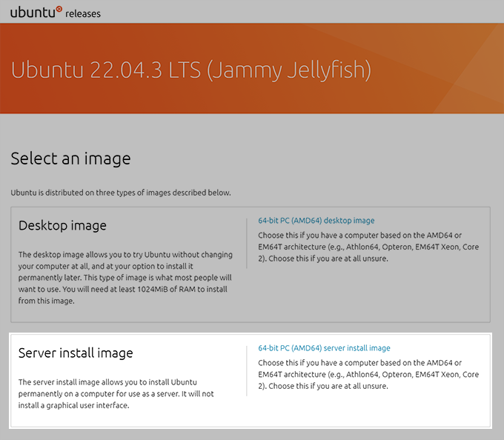Click the "Select an image" heading
This screenshot has height=440, width=504.
(70, 159)
